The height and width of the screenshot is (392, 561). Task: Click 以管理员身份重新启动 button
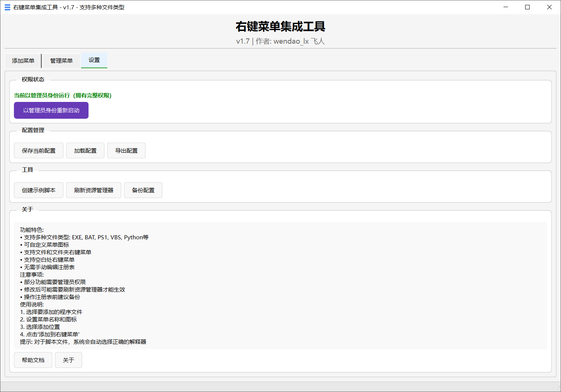coord(51,110)
